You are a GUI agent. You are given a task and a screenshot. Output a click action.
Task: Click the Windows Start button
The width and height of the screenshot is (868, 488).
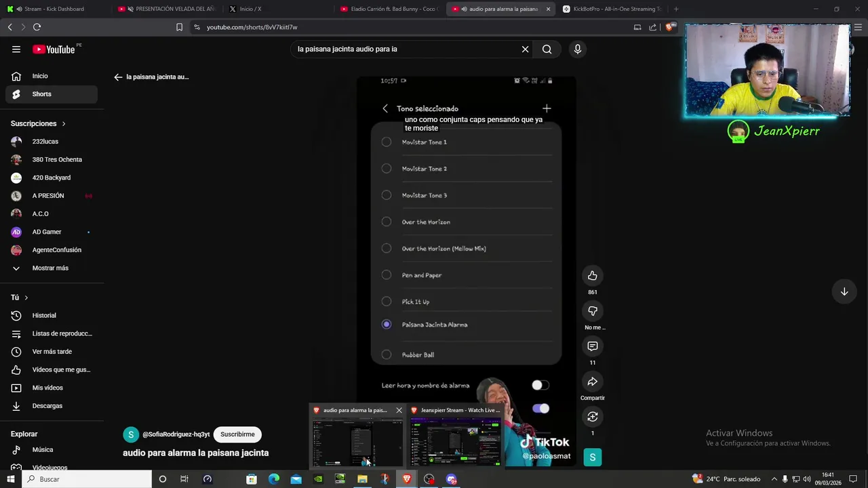(10, 479)
